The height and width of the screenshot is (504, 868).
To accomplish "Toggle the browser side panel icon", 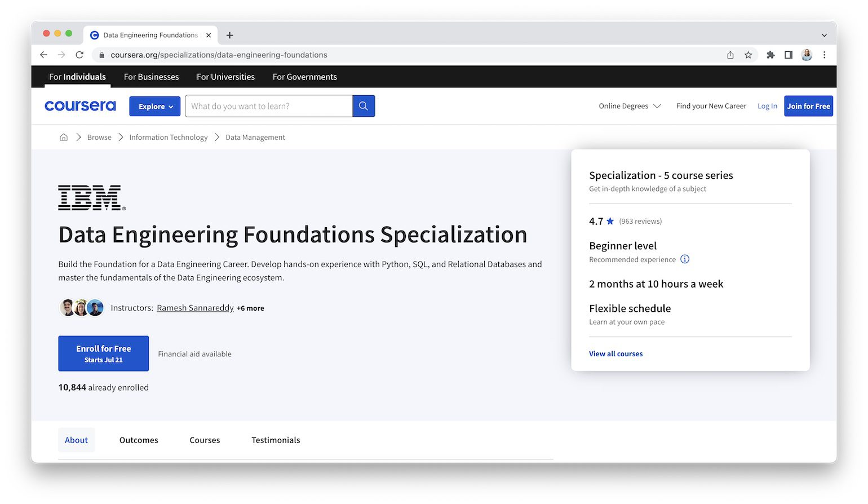I will [x=789, y=55].
